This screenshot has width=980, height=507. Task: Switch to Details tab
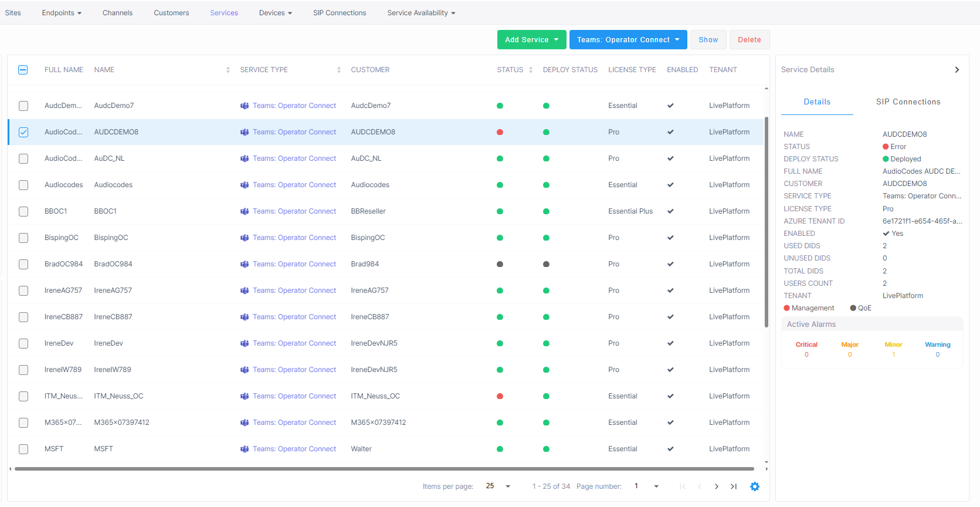817,102
